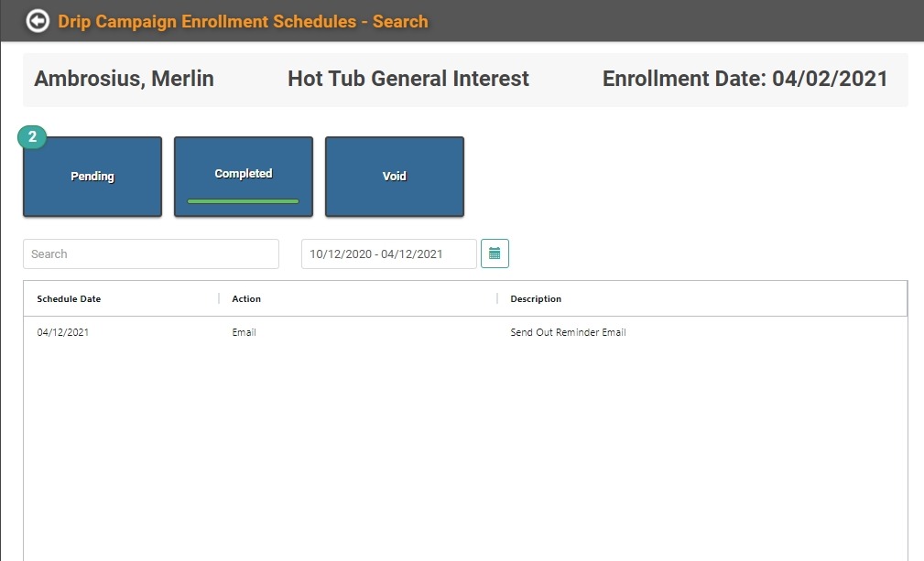Click the Enrollment Date: 04/02/2021 text
The image size is (924, 561).
[745, 79]
